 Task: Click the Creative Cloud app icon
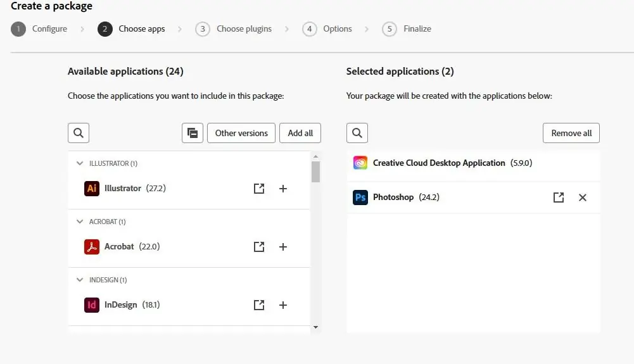[360, 163]
